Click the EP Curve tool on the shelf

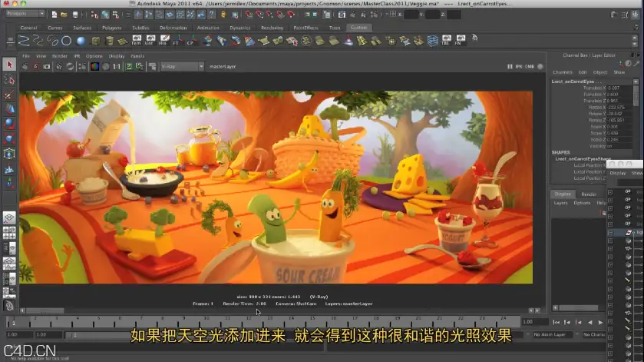point(38,41)
